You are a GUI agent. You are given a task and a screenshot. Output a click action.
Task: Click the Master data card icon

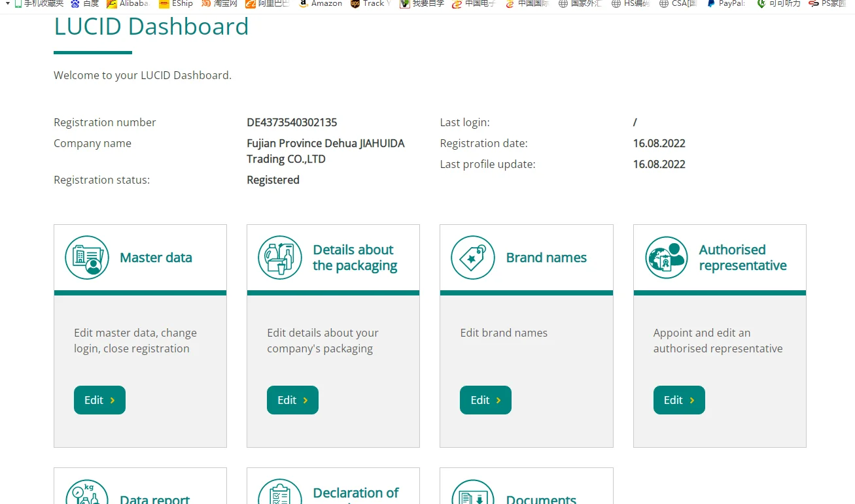87,258
